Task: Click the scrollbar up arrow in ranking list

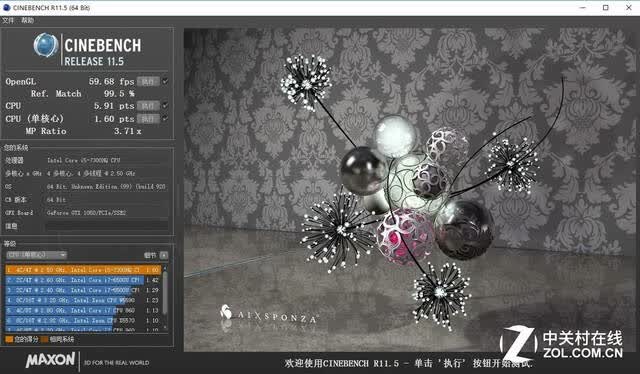Action: click(x=165, y=268)
